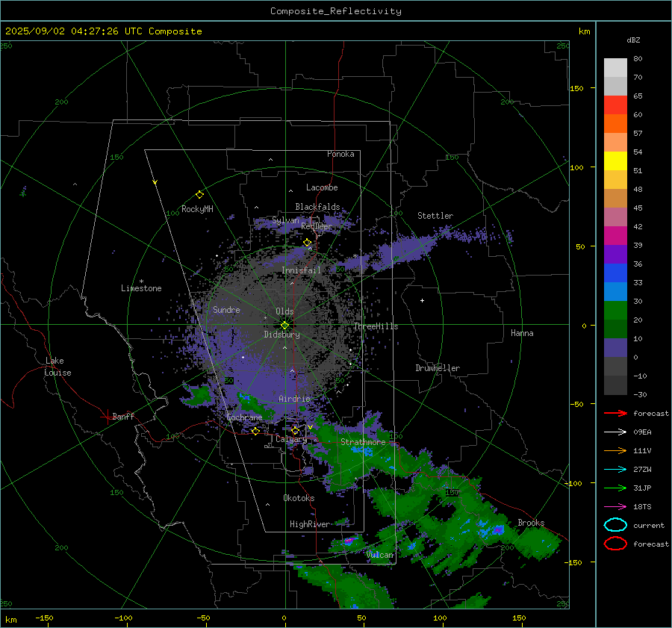672x628 pixels.
Task: Click the Sundre label
Action: [226, 309]
